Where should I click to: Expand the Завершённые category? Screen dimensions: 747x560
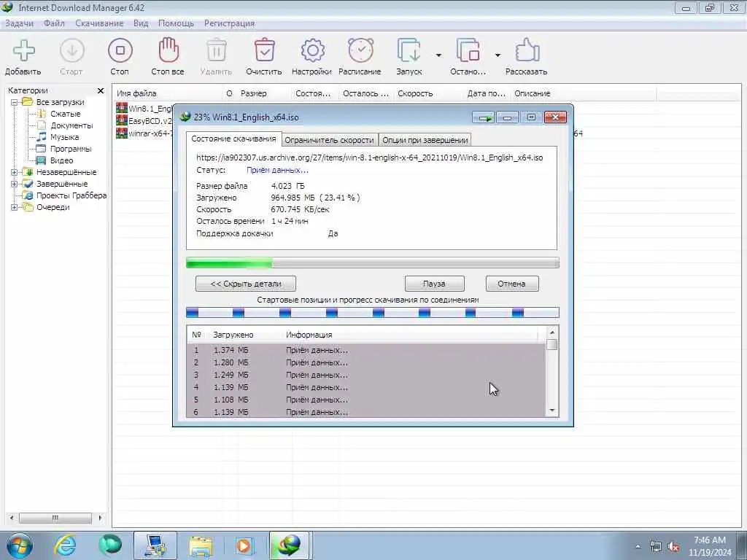click(x=15, y=184)
